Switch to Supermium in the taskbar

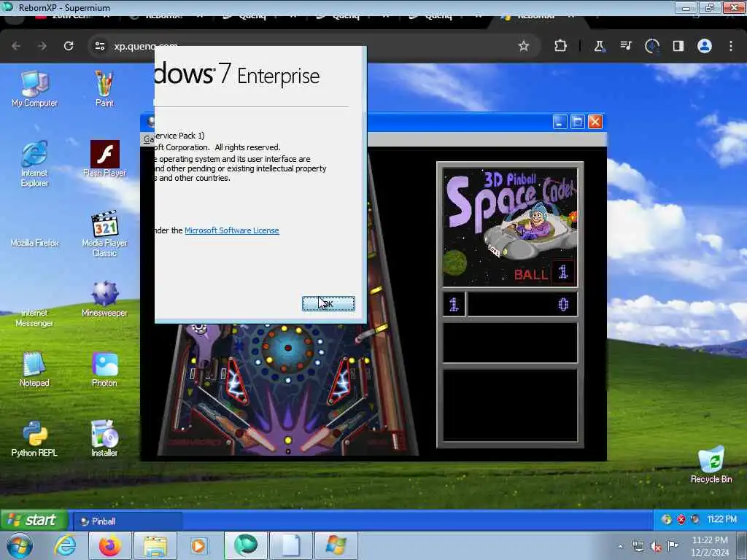click(246, 545)
